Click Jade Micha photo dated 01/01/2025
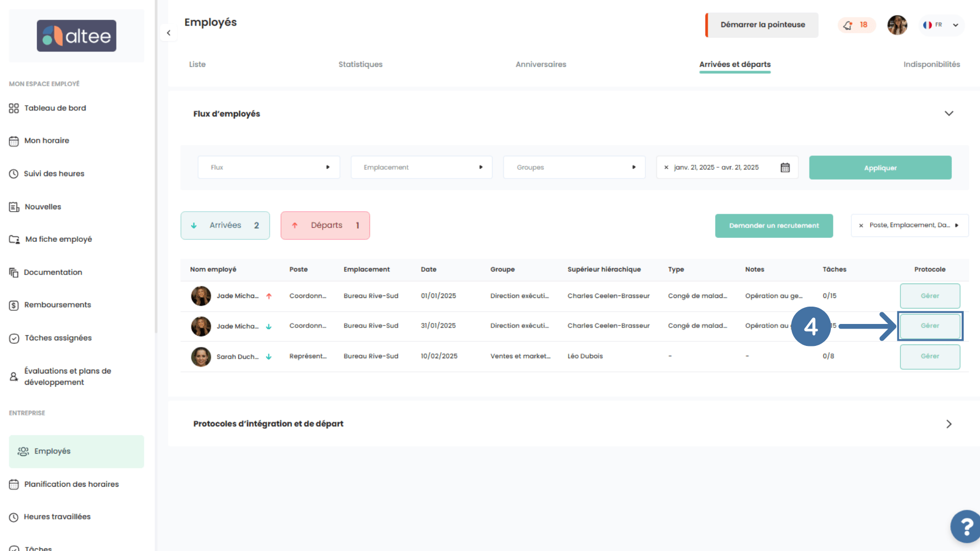The height and width of the screenshot is (551, 980). click(201, 296)
